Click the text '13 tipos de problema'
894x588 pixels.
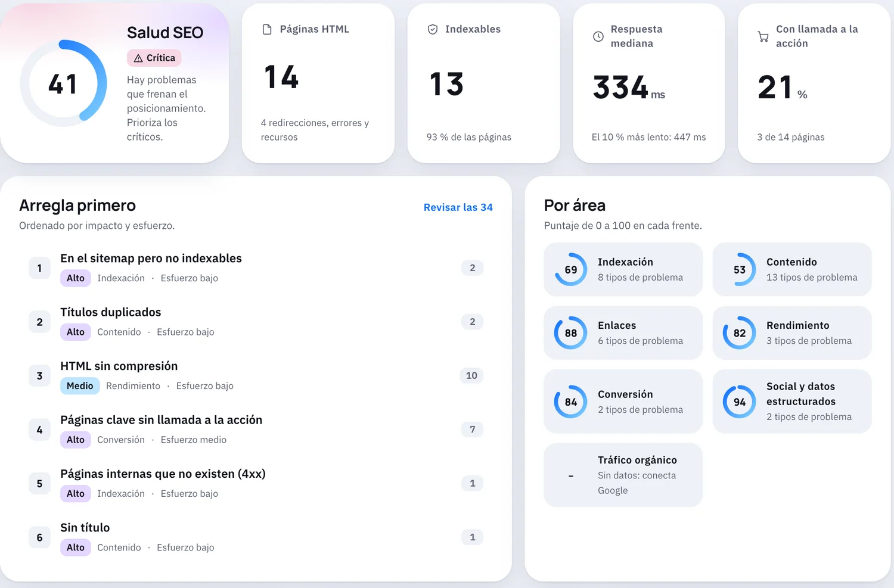812,278
